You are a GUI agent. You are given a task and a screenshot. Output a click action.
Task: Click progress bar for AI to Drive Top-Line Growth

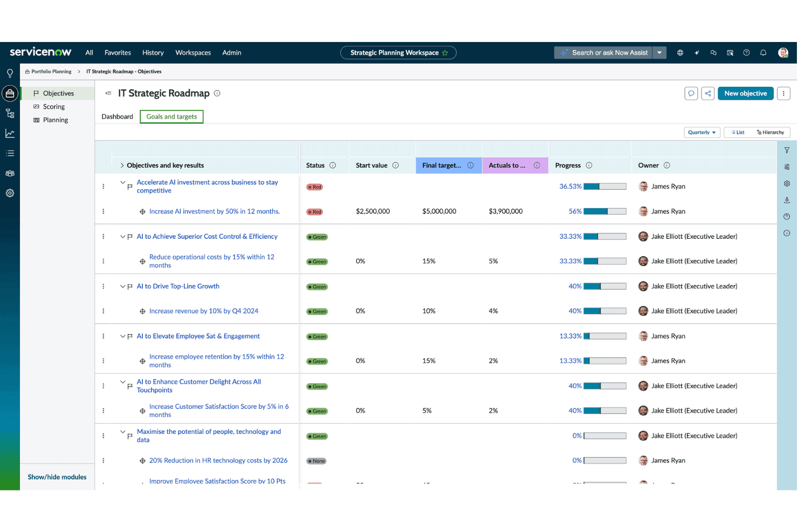click(605, 286)
